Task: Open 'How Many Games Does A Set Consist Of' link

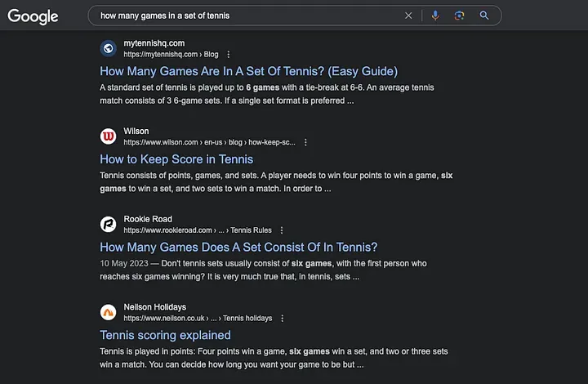Action: pos(238,247)
